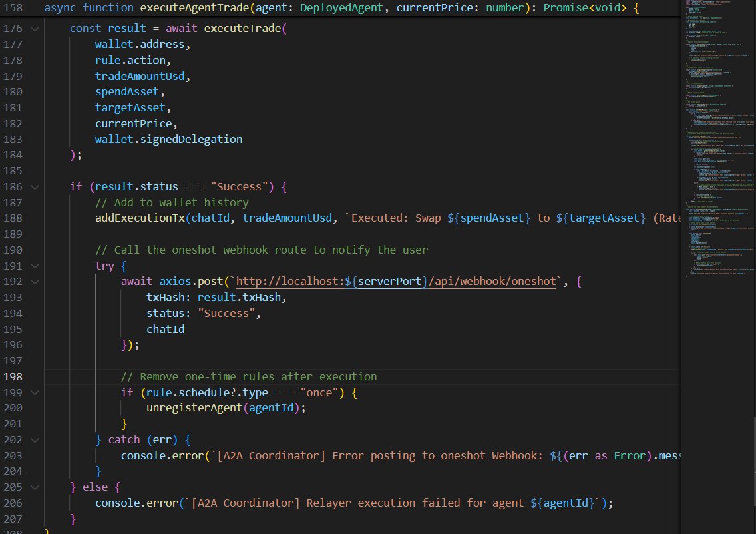
Task: Click tradeAmountUsd on line 179
Action: [140, 76]
